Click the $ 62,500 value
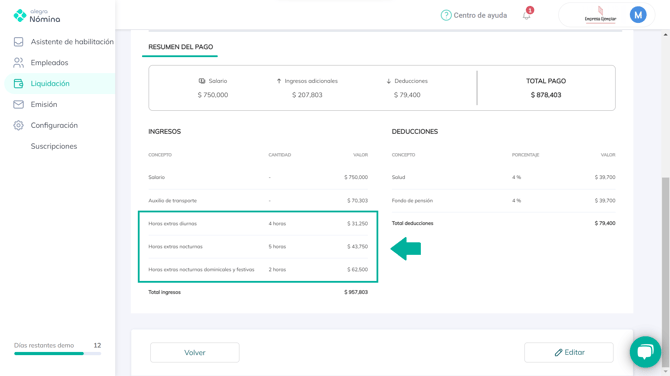 (x=357, y=270)
